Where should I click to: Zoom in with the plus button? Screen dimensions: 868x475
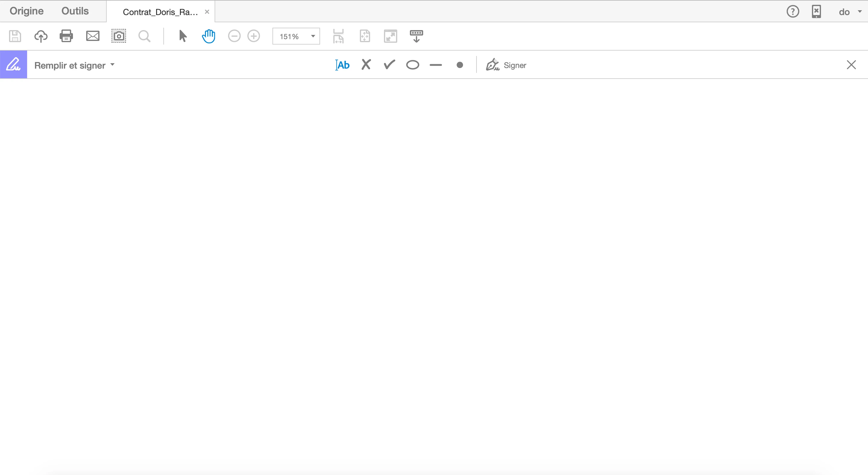[254, 36]
